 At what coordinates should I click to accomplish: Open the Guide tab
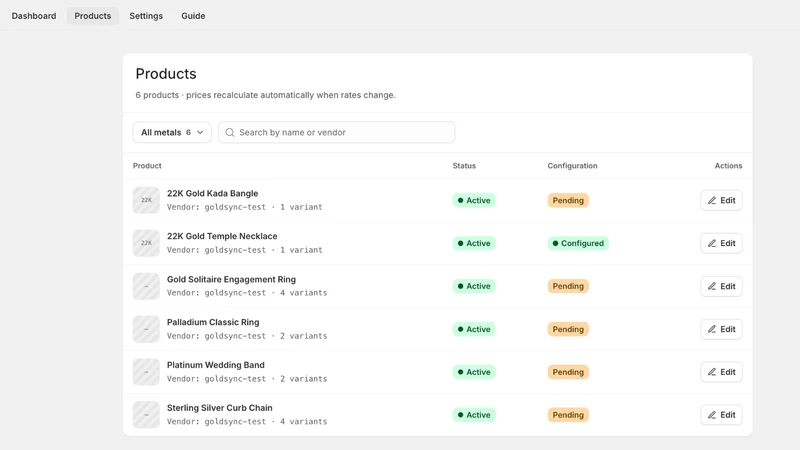point(193,16)
